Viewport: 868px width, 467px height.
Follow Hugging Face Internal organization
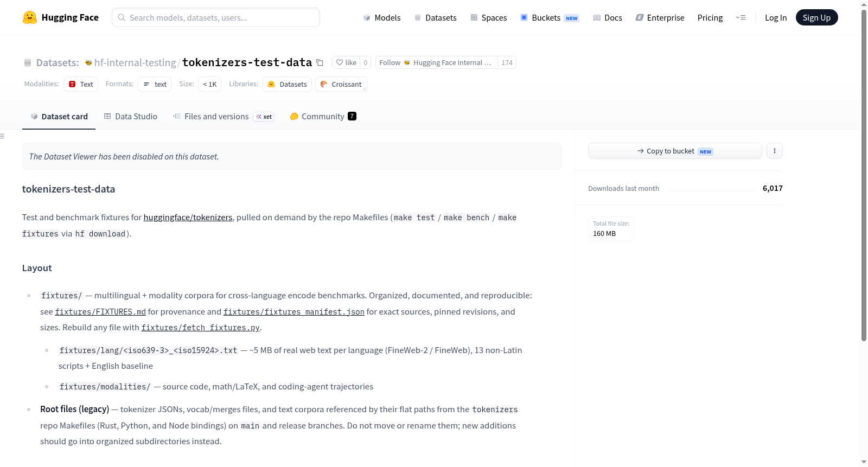[x=436, y=62]
